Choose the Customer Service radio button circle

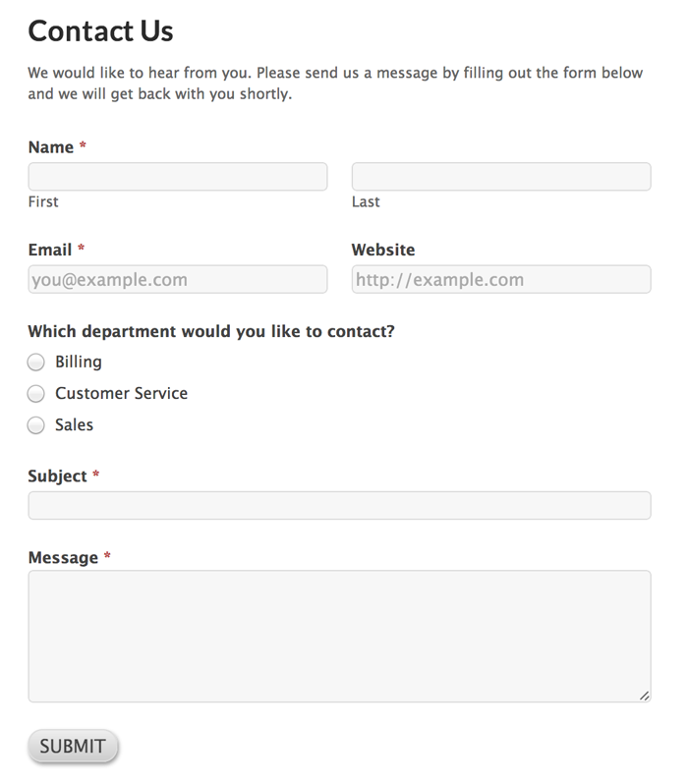coord(36,394)
